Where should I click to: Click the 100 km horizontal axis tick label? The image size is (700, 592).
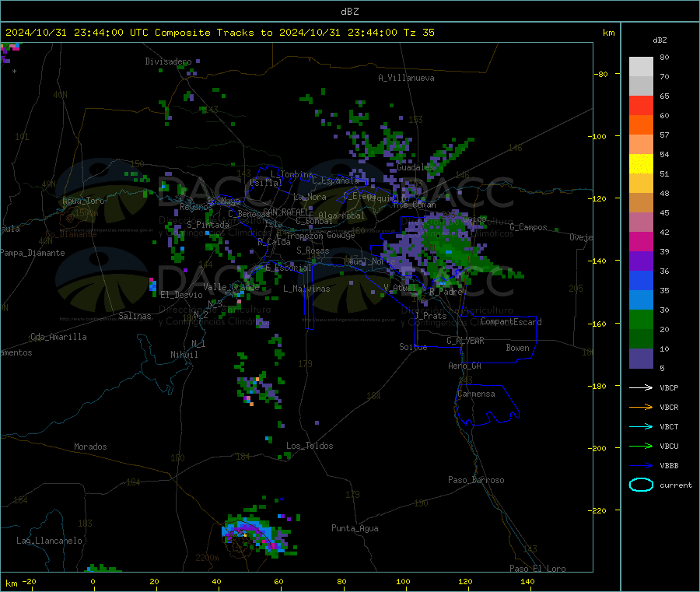coord(403,581)
